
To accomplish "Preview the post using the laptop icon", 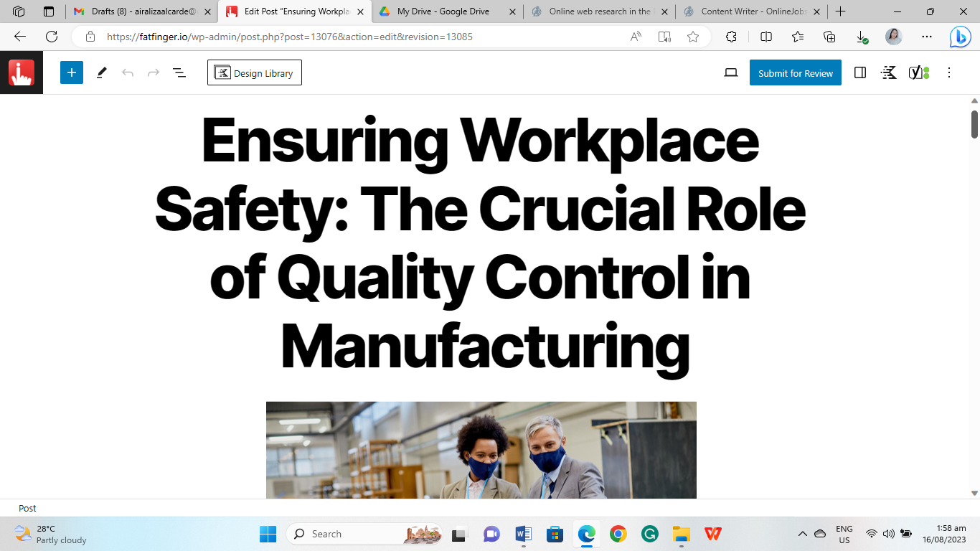I will click(x=731, y=72).
